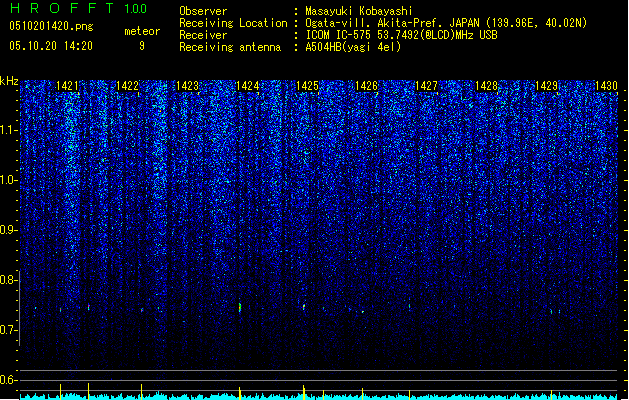Image resolution: width=629 pixels, height=400 pixels.
Task: Click the 0.8 frequency axis label
Action: [x=8, y=280]
